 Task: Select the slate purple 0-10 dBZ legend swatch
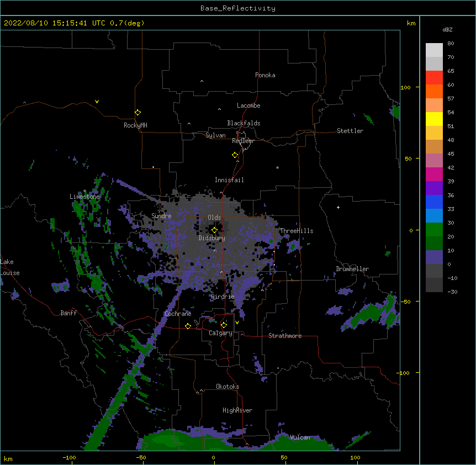tap(434, 257)
